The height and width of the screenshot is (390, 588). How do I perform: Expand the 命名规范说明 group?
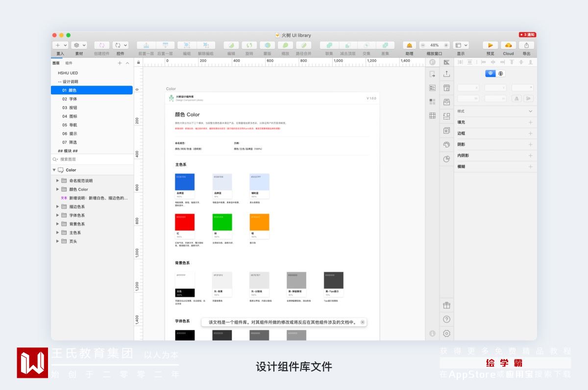[58, 181]
